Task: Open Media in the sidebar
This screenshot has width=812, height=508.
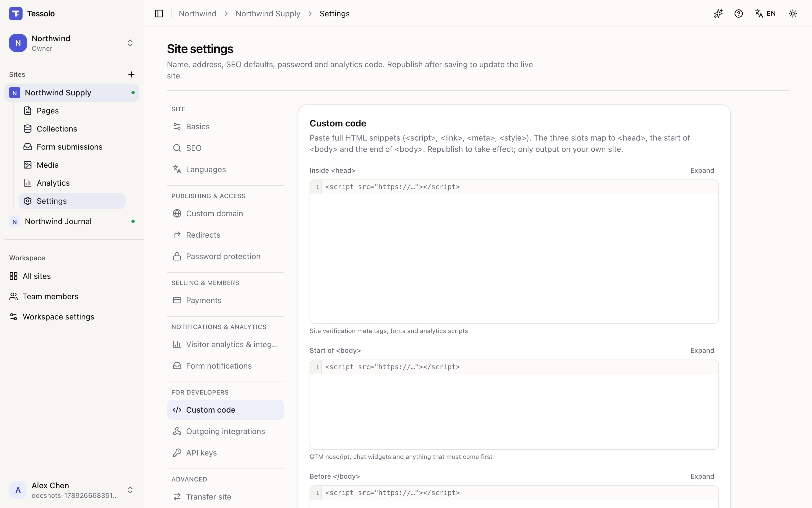Action: (72, 165)
